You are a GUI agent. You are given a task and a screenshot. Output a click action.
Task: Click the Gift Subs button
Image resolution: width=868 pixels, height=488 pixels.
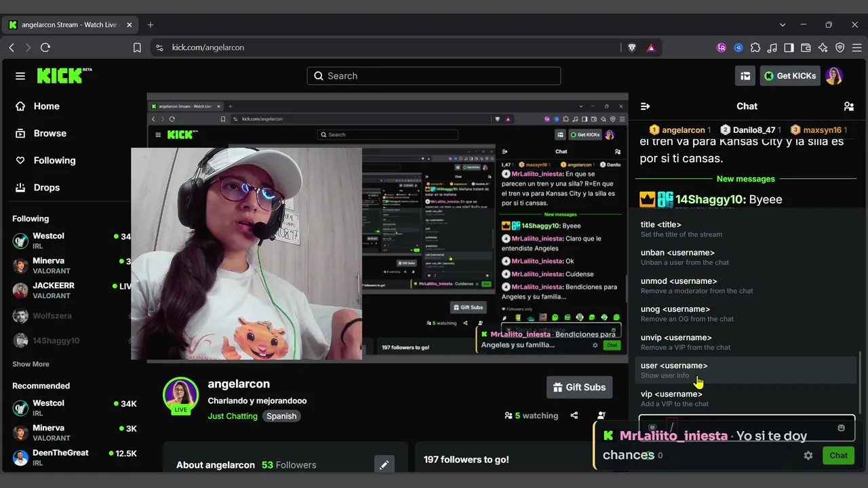coord(579,387)
